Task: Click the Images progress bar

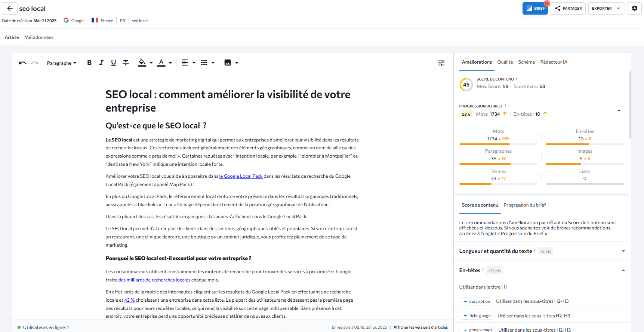Action: 585,164
